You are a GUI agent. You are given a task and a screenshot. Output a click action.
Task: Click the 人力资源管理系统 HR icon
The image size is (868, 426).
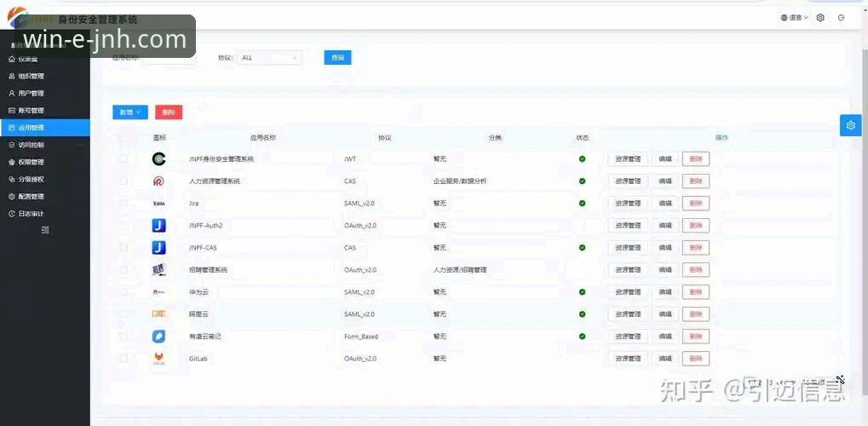tap(159, 181)
